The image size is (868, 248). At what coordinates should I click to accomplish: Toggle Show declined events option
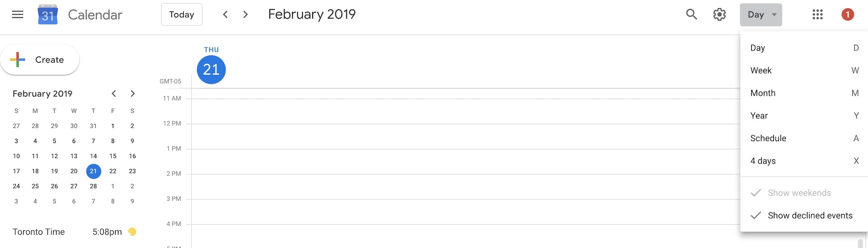(x=809, y=216)
